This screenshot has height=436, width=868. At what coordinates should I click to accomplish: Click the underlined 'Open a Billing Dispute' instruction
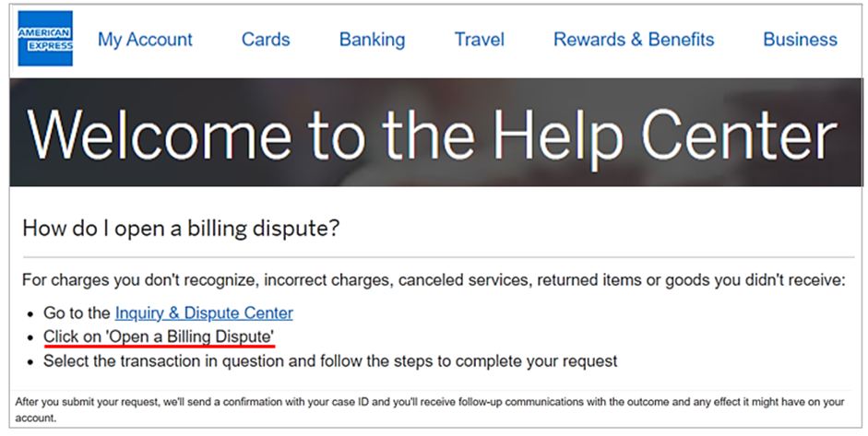[159, 336]
